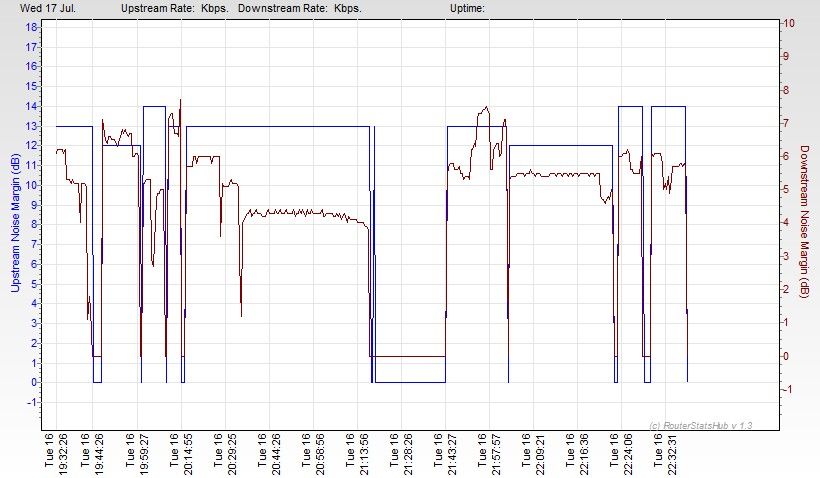Click the 'Tue 16 20:29:25' time label
820x478 pixels.
(225, 454)
